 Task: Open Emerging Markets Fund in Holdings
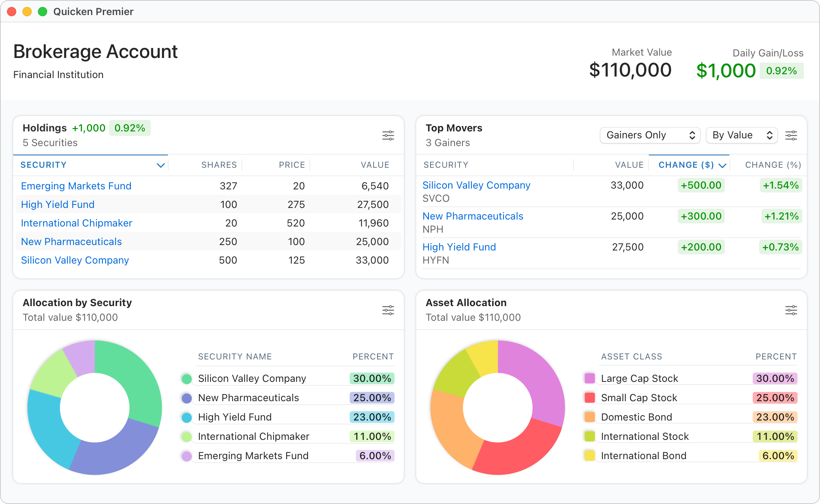click(x=76, y=186)
